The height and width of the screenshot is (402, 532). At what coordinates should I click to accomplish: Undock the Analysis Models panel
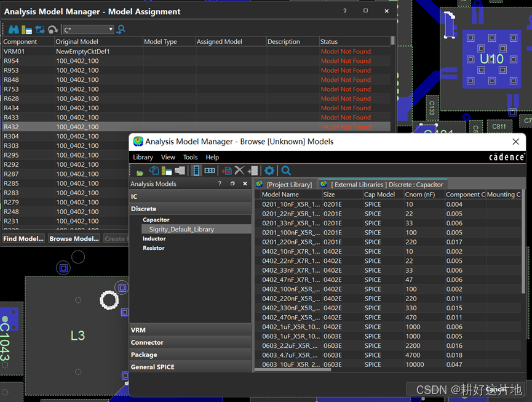(x=232, y=183)
